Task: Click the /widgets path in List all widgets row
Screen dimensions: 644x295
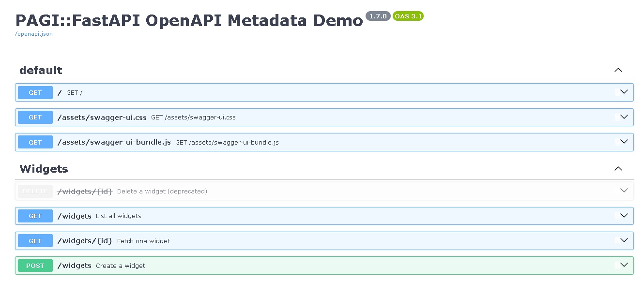Action: 74,216
